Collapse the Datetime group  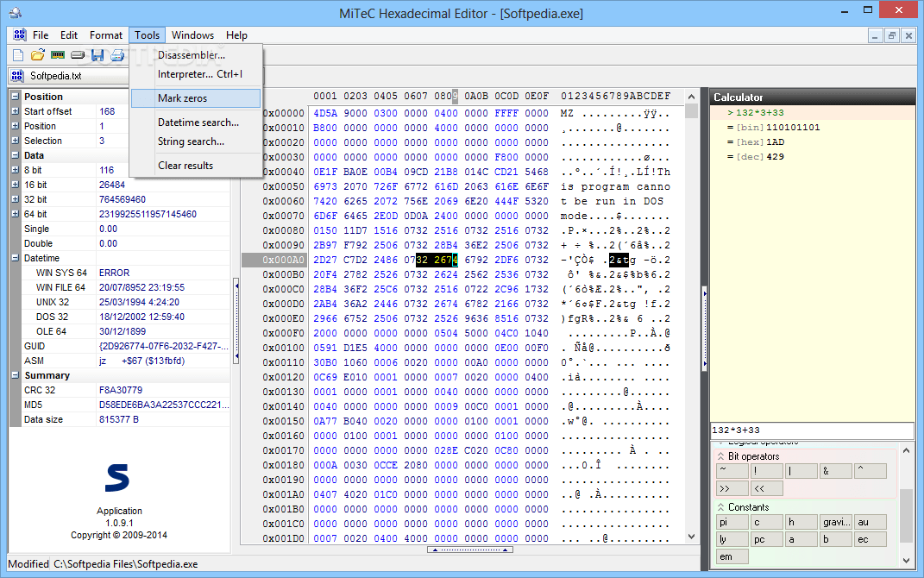pos(16,258)
